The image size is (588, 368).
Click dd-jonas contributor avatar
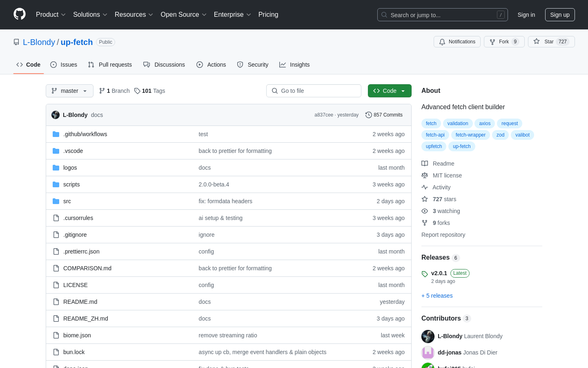[428, 352]
